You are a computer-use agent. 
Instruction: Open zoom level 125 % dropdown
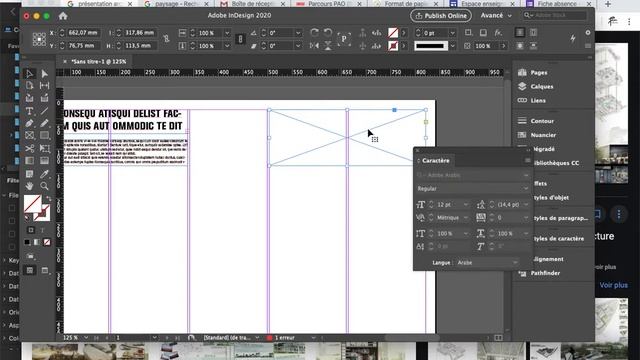pyautogui.click(x=86, y=338)
